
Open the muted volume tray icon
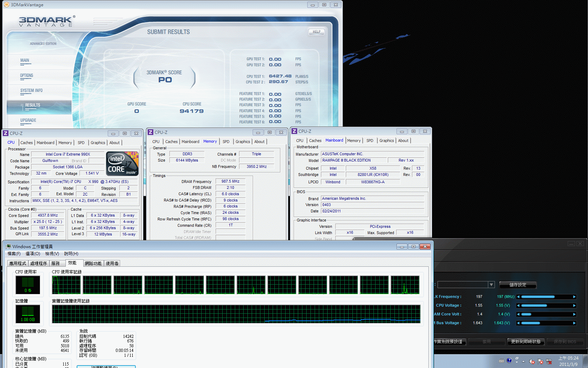pyautogui.click(x=532, y=361)
